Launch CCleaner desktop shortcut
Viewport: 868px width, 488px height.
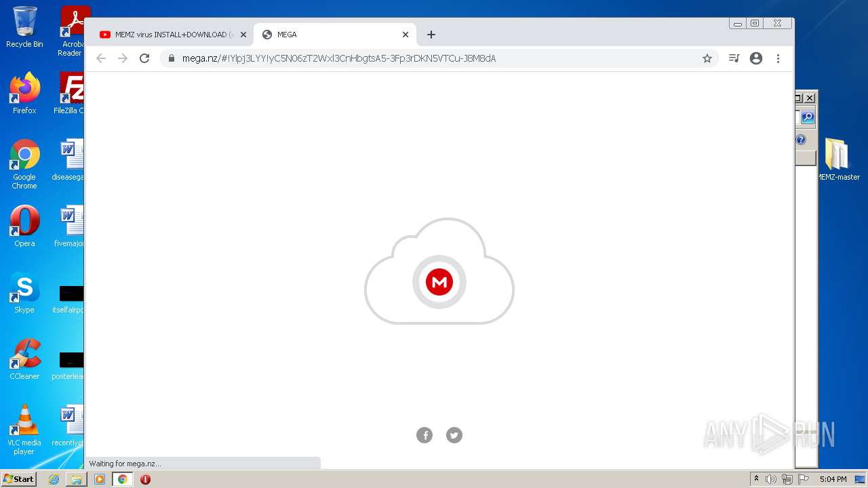point(24,359)
